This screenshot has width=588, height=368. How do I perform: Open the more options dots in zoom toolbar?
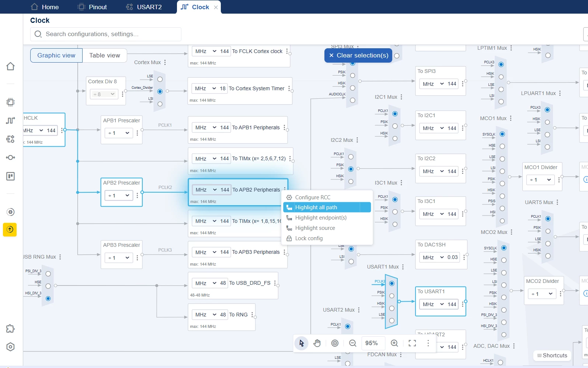point(428,343)
